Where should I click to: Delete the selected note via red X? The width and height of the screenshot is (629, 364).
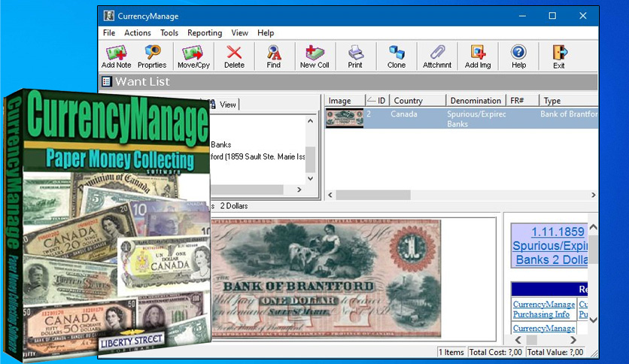tap(234, 56)
